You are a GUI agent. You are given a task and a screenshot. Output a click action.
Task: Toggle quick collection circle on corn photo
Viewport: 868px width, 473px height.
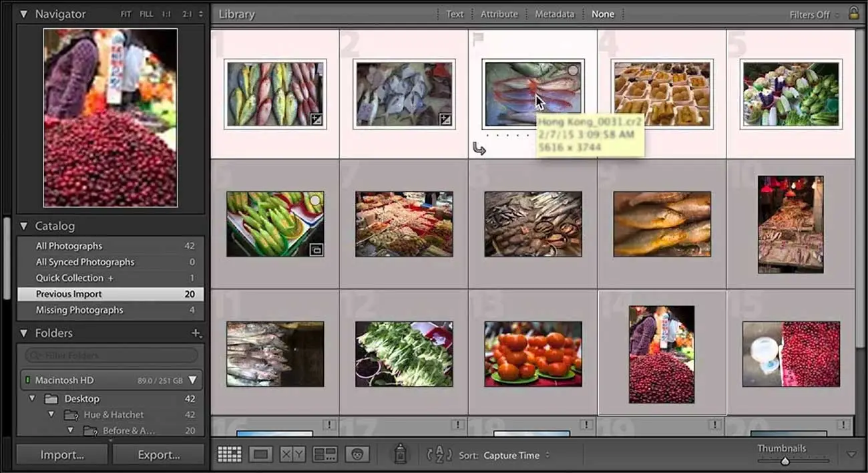[x=315, y=200]
